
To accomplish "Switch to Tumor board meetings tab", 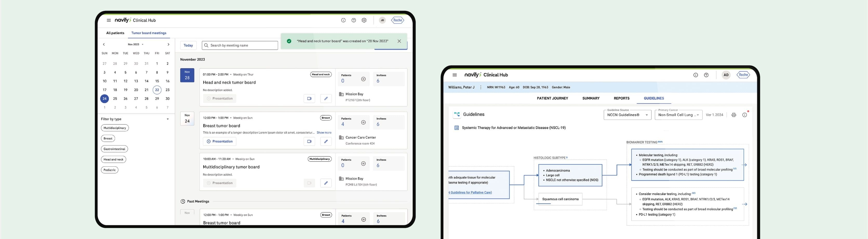I will point(149,33).
